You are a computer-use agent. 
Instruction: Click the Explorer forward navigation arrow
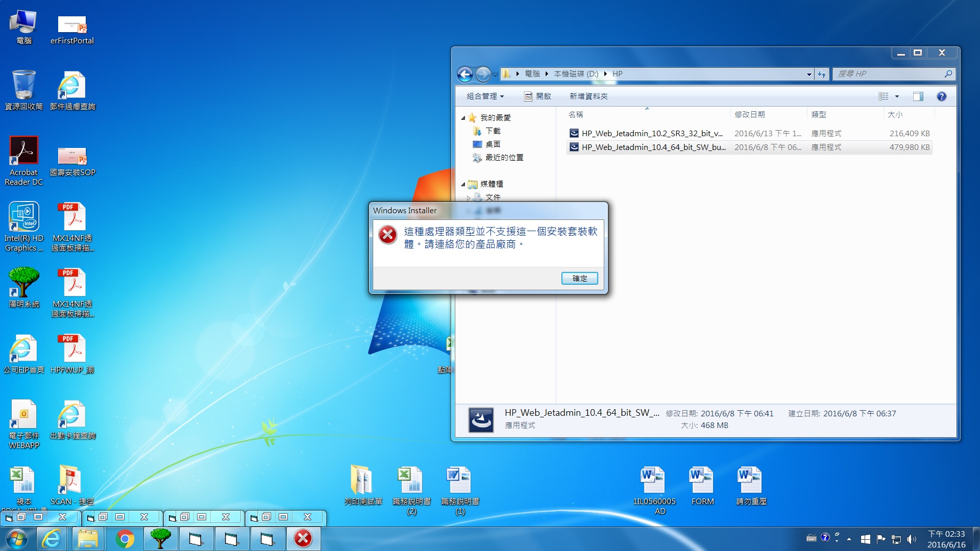click(x=483, y=74)
